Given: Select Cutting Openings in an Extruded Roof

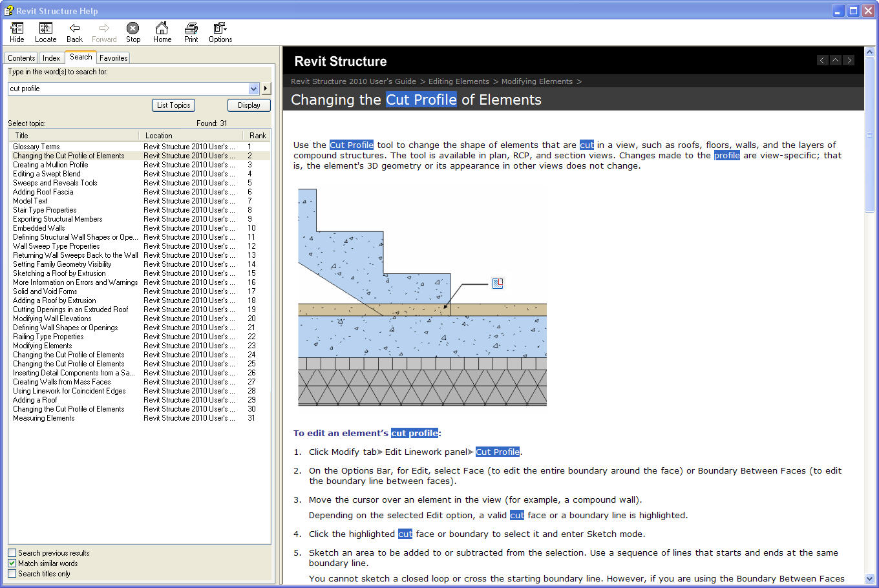Looking at the screenshot, I should click(x=70, y=310).
